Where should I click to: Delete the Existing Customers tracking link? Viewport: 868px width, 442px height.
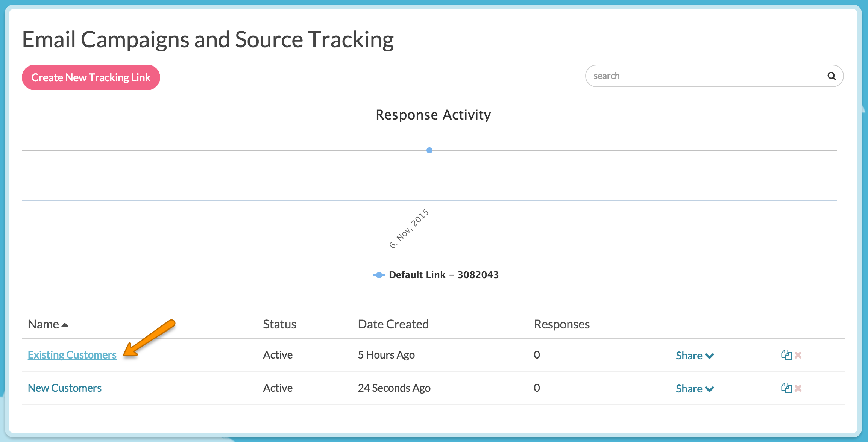[798, 355]
